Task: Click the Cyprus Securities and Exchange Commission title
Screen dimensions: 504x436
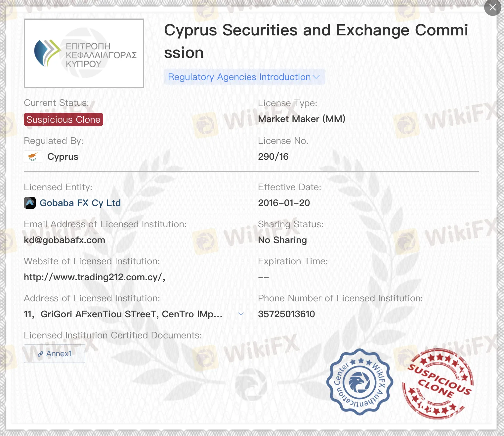Action: [x=316, y=41]
